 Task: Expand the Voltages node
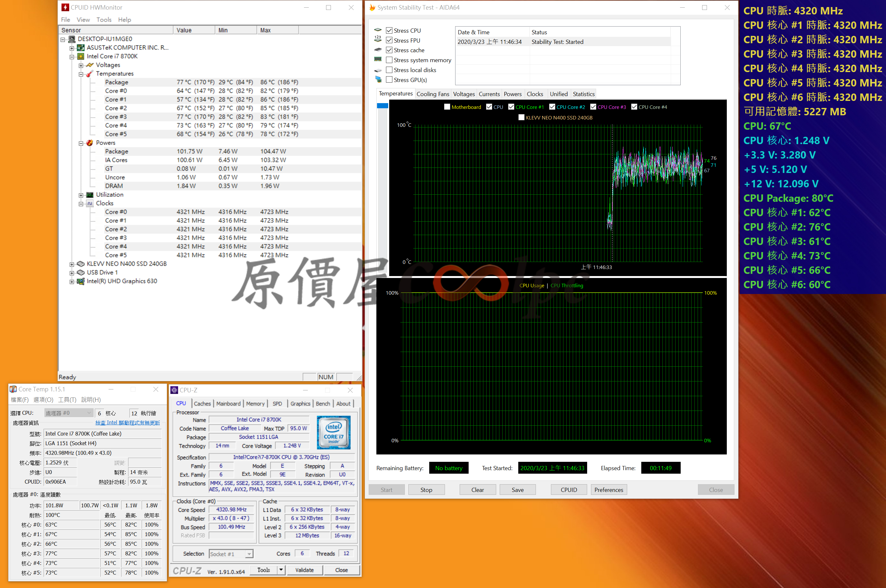pyautogui.click(x=81, y=65)
